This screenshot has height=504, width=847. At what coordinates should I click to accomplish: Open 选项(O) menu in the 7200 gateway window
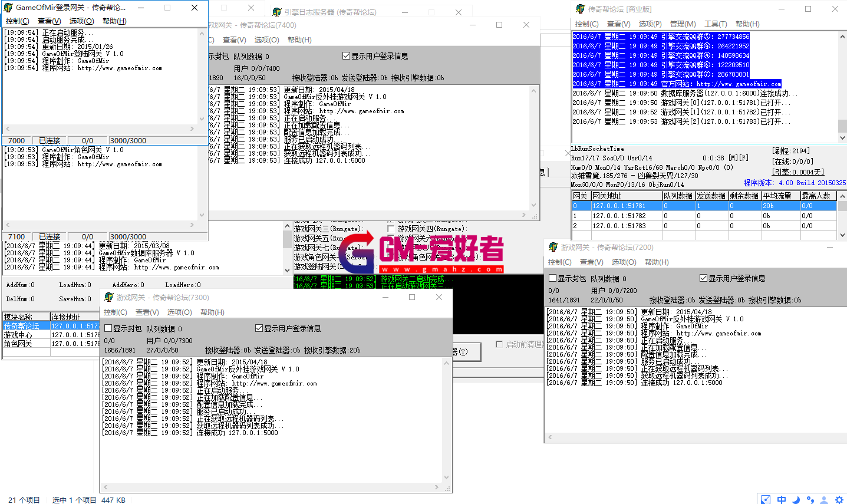click(624, 262)
